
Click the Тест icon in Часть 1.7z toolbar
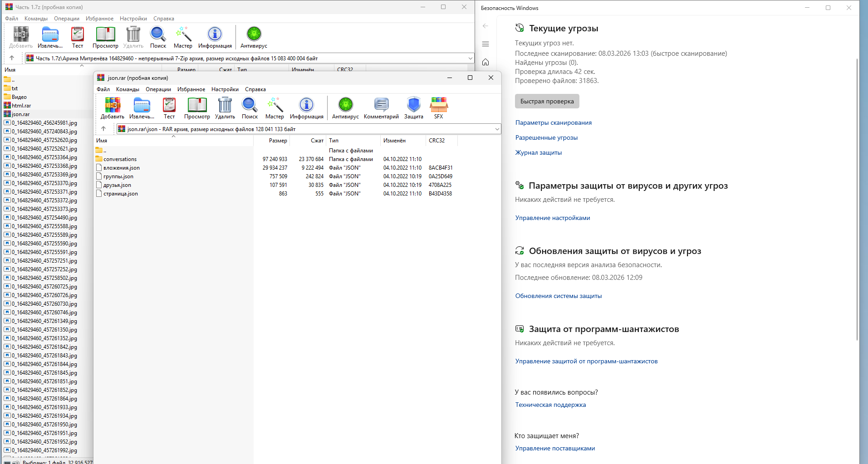(78, 37)
